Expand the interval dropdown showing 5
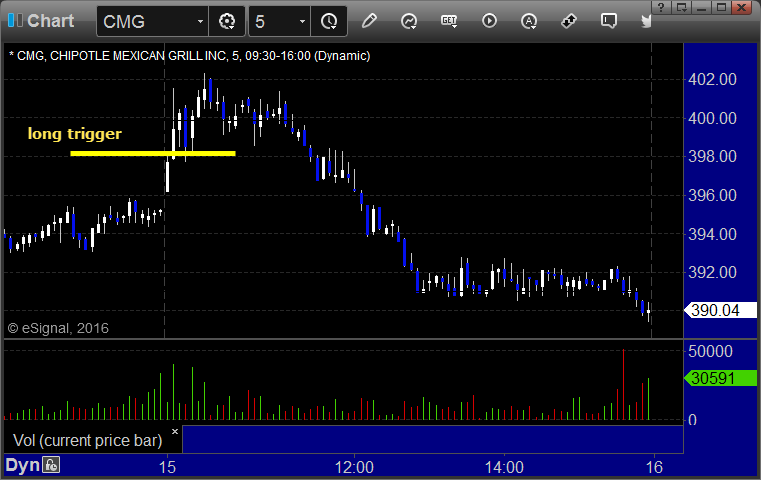Screen dimensions: 761x480 point(302,21)
